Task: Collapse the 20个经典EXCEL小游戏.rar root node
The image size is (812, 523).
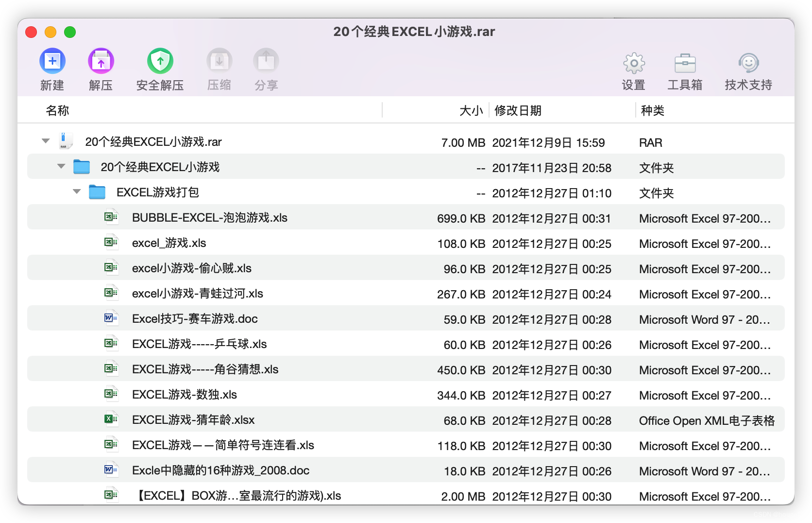Action: (46, 141)
